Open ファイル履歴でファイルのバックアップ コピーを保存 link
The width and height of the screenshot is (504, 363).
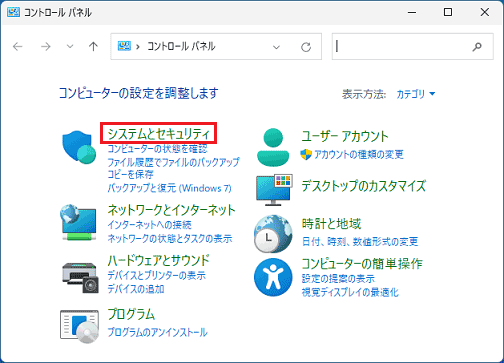(x=173, y=168)
